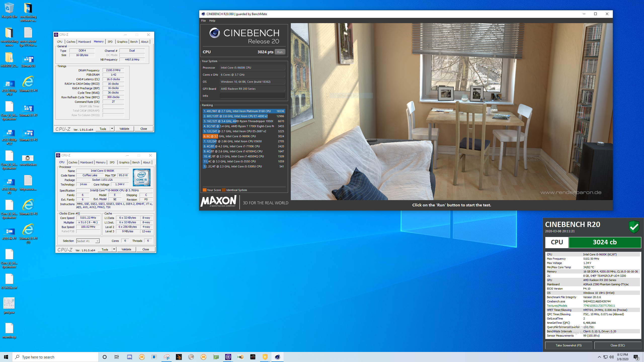Switch to CPU-Z via its taskbar icon
This screenshot has height=362, width=644.
(x=228, y=357)
